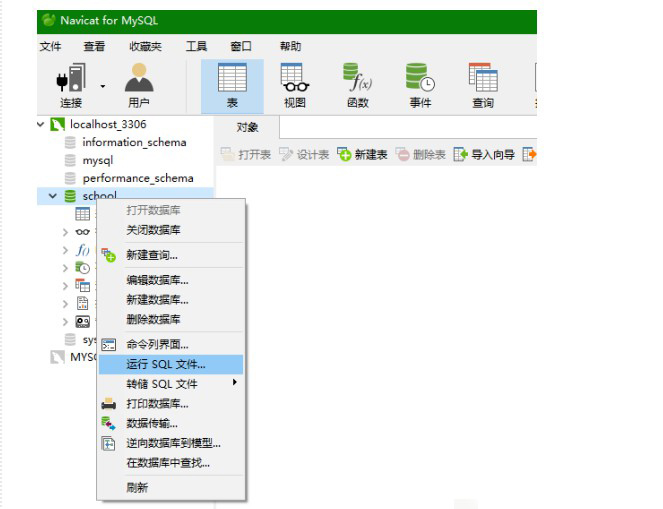Click 导入向导 (Import Wizard) button

(x=484, y=154)
